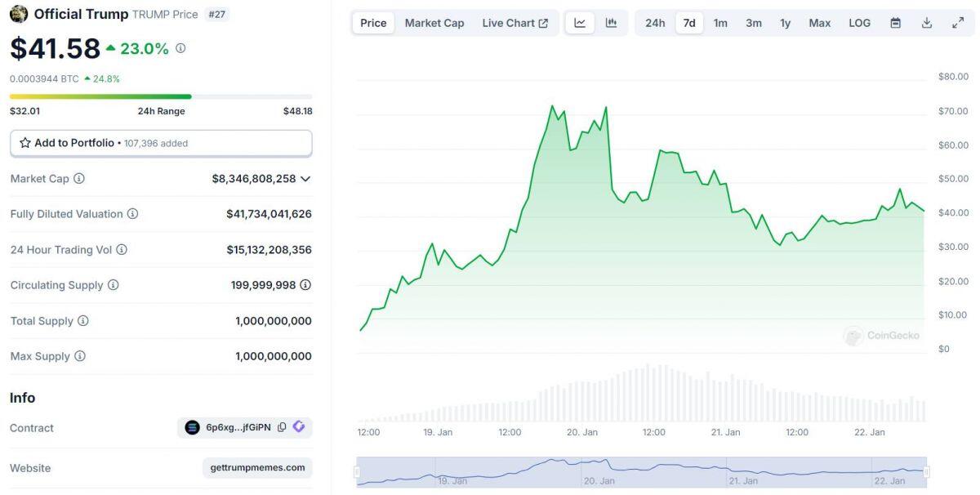The height and width of the screenshot is (495, 980).
Task: Click the 0.0003944 BTC price text
Action: tap(44, 78)
